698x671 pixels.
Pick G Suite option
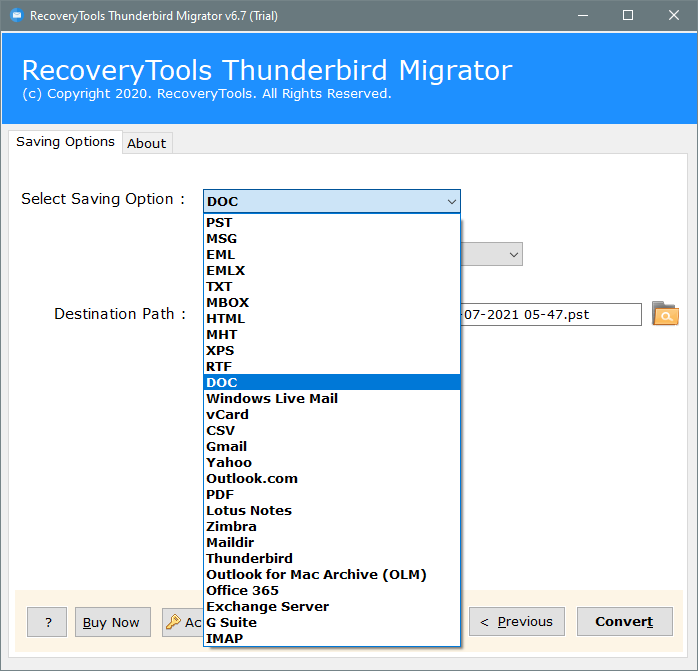click(332, 622)
